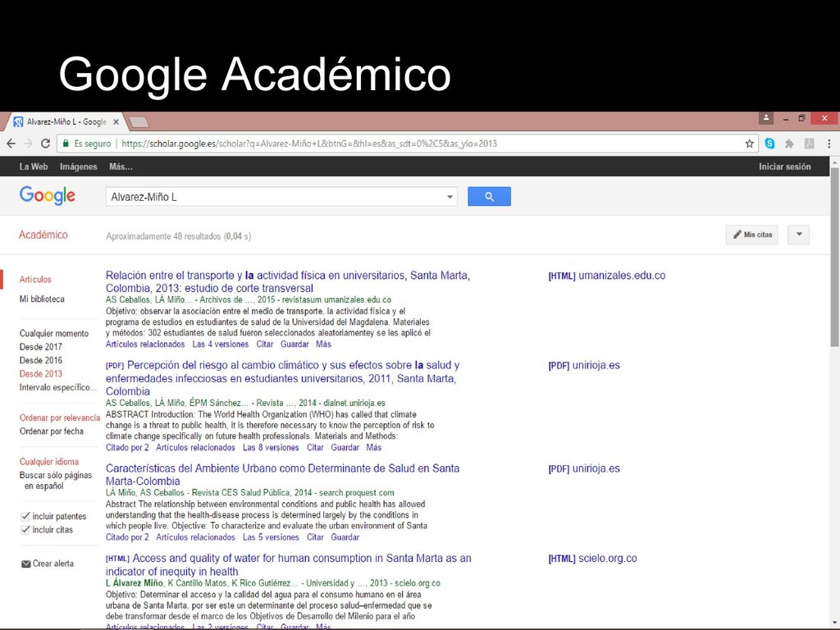Open result 'Características del Ambiente Urbano'
The image size is (840, 630).
pos(282,475)
